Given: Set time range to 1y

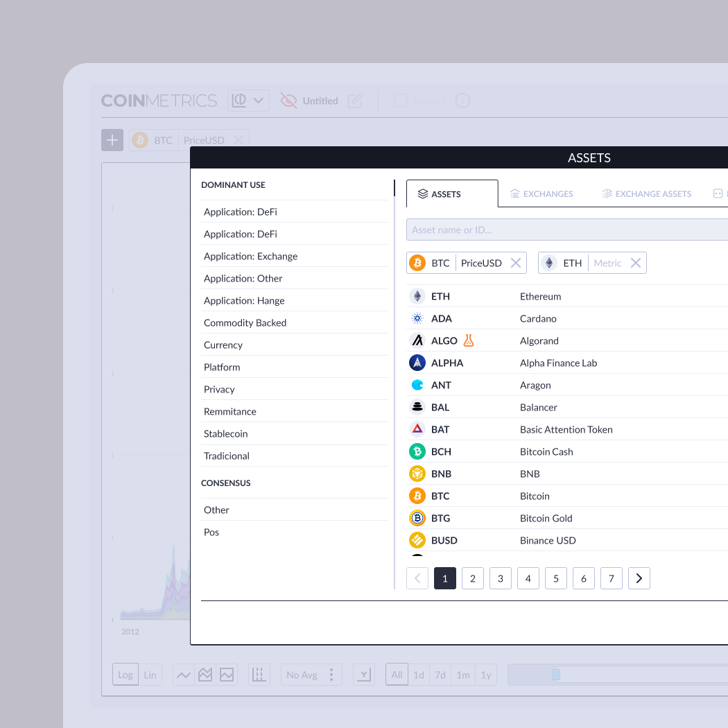Looking at the screenshot, I should pyautogui.click(x=485, y=675).
